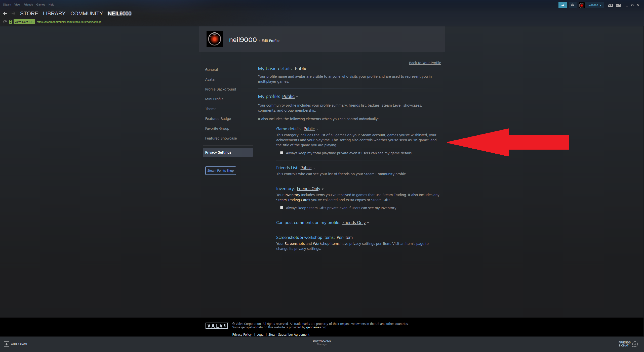Image resolution: width=644 pixels, height=352 pixels.
Task: Open the Inventory Friends Only dropdown
Action: coord(310,189)
